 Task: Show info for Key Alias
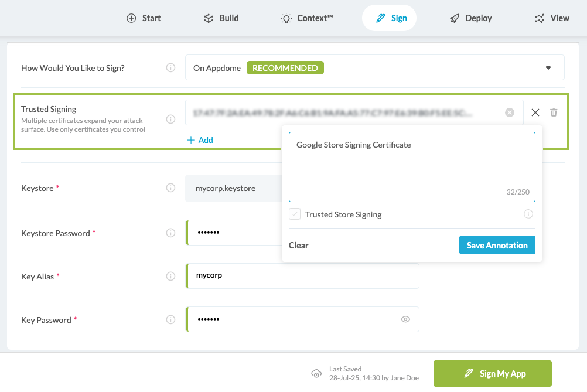(x=170, y=277)
